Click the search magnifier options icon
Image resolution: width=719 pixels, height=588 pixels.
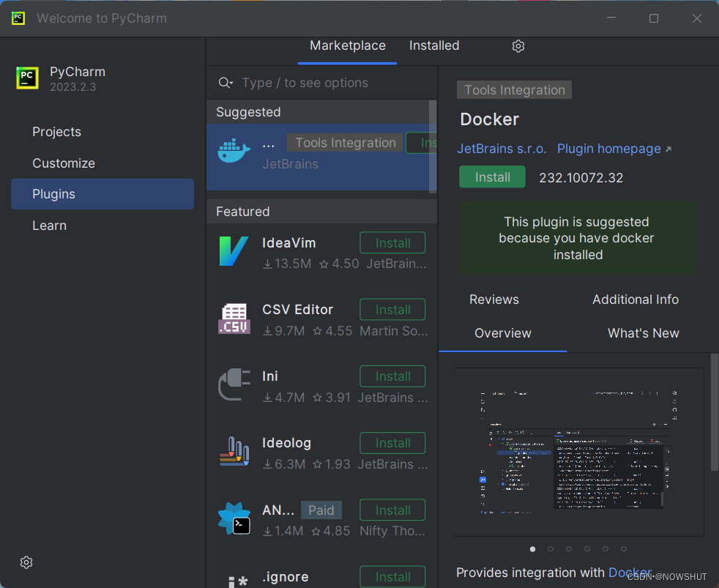pyautogui.click(x=226, y=83)
